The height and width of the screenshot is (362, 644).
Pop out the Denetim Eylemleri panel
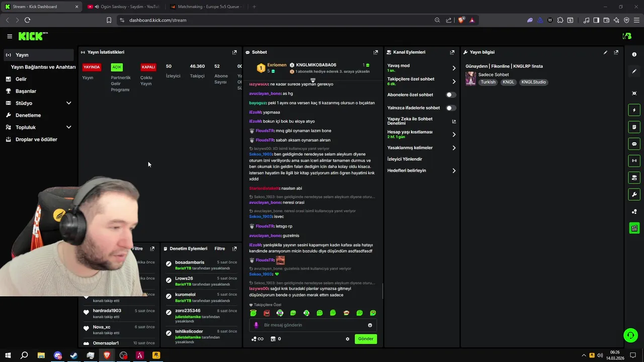[234, 249]
